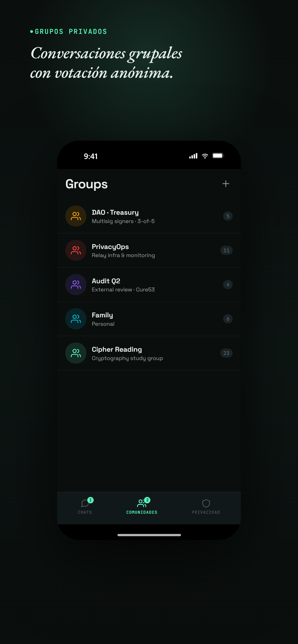
Task: Check the cellular signal status icon
Action: click(x=193, y=156)
